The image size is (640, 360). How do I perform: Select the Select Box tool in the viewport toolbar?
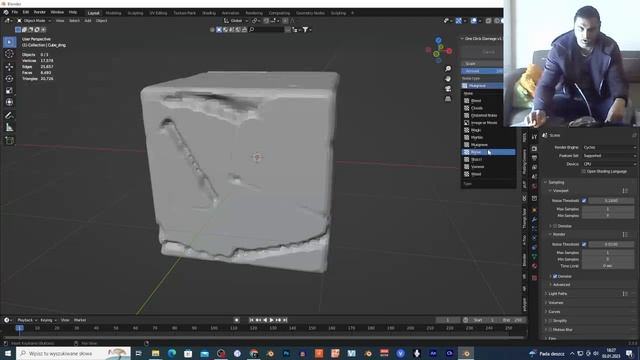[9, 42]
